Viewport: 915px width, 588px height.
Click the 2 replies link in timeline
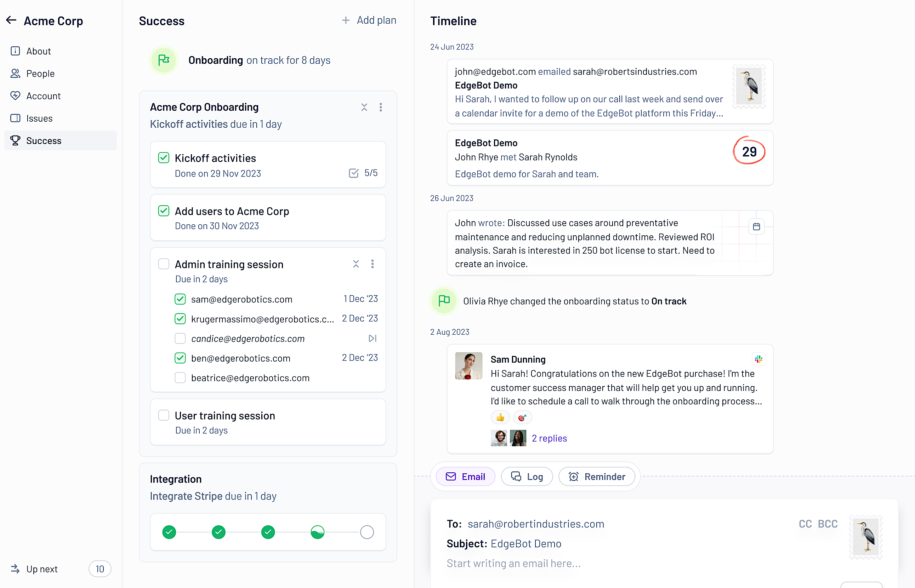tap(549, 438)
